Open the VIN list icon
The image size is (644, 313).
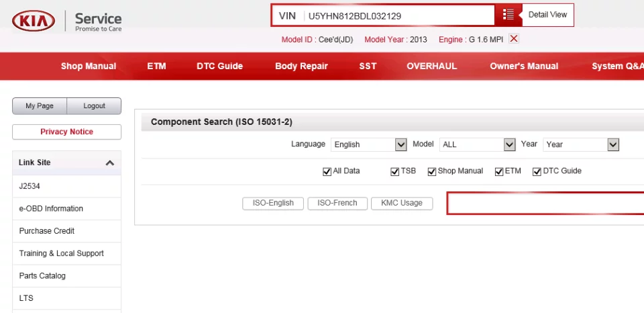[x=508, y=14]
